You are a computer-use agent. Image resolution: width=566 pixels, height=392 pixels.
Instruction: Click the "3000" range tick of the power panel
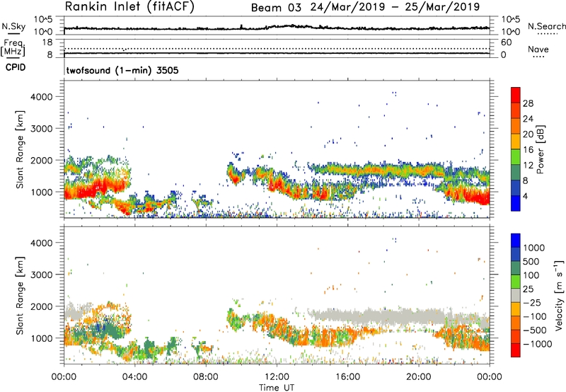point(42,129)
